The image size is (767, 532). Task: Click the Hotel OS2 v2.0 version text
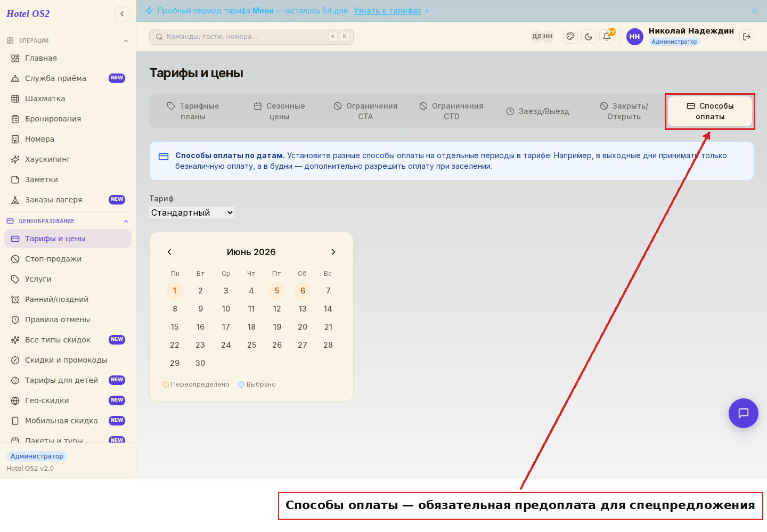30,469
